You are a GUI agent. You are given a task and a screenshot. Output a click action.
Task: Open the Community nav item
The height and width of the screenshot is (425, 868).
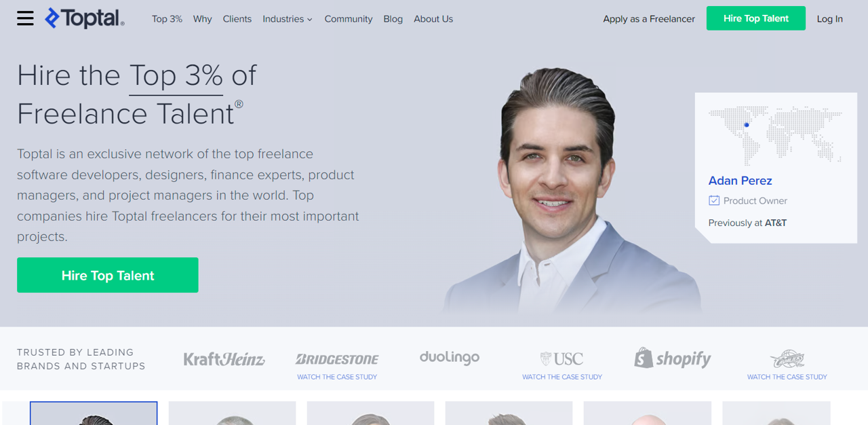point(349,19)
